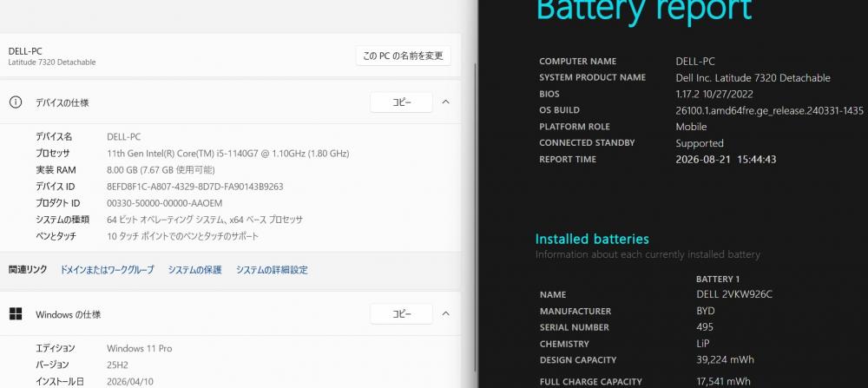Select the バージョン value 25H2
This screenshot has width=868, height=388.
[x=118, y=365]
